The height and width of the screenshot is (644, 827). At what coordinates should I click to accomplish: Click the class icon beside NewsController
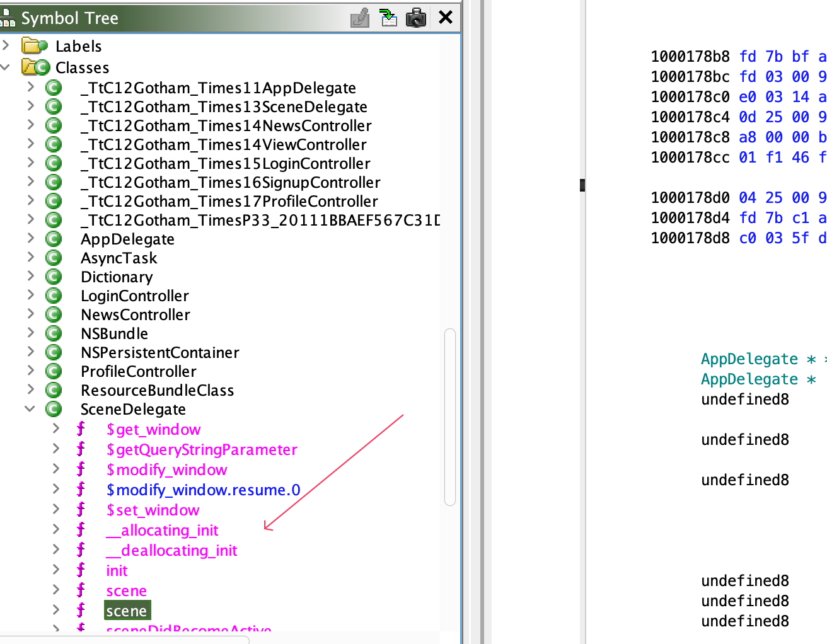click(x=54, y=314)
